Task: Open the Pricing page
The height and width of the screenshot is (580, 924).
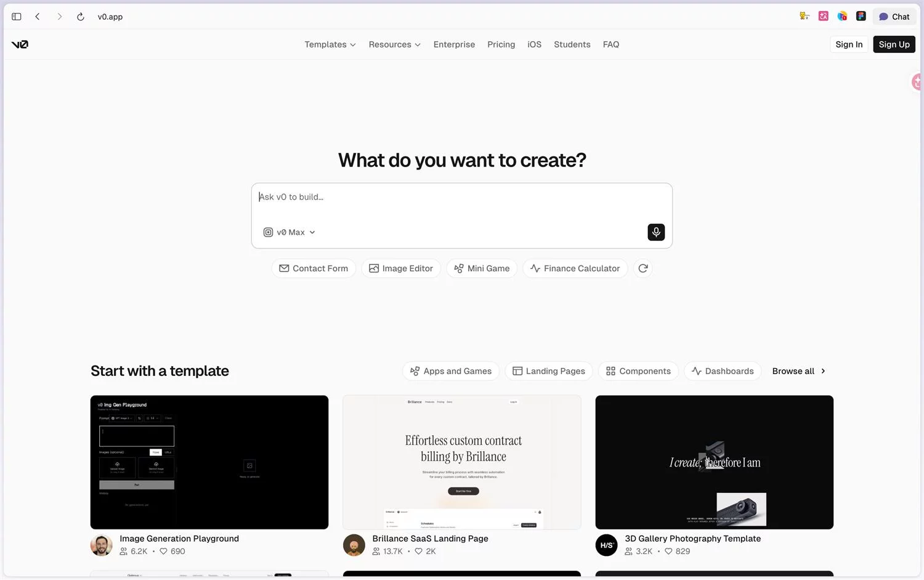Action: (x=501, y=44)
